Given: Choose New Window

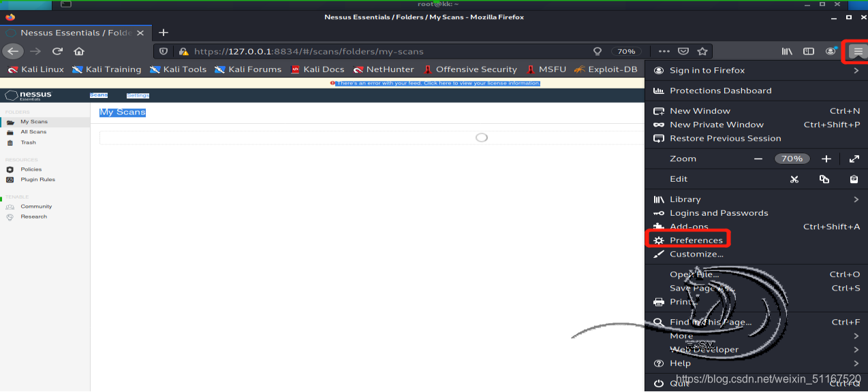Looking at the screenshot, I should pos(756,111).
